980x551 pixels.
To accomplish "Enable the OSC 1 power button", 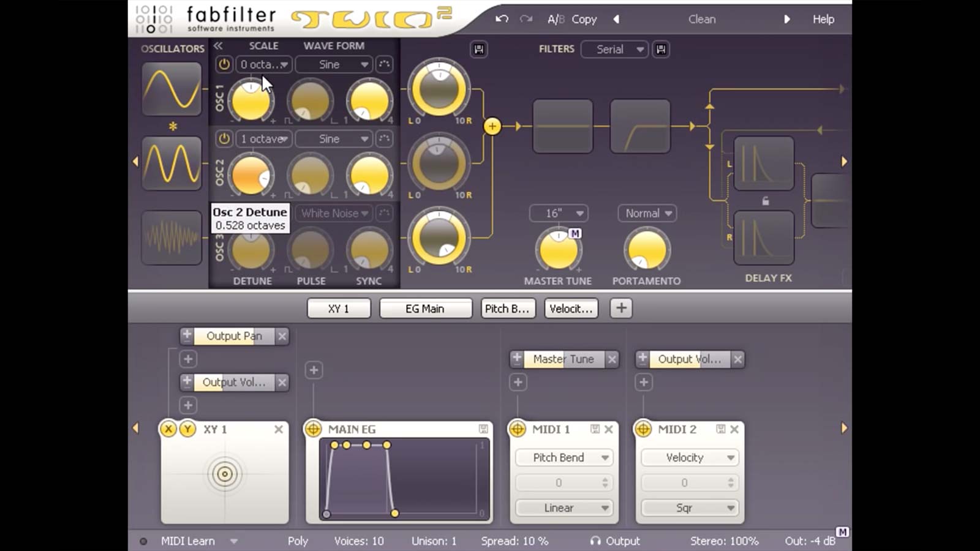I will click(x=222, y=64).
